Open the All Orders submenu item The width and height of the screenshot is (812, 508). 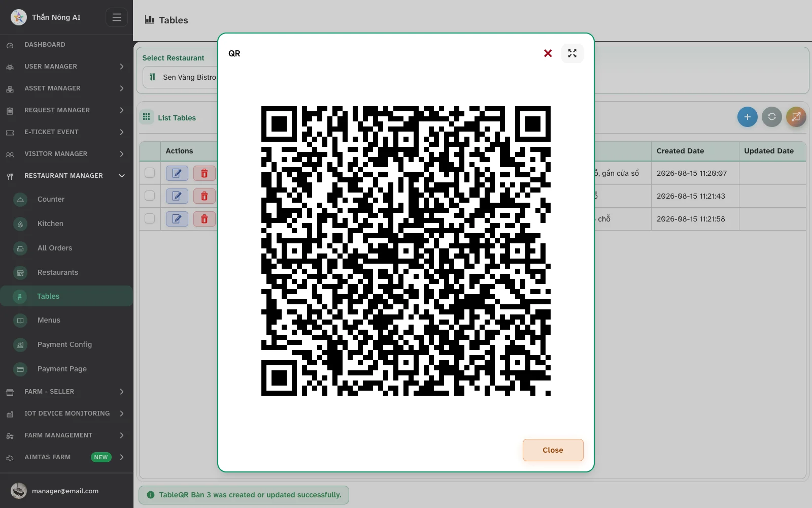[66, 248]
